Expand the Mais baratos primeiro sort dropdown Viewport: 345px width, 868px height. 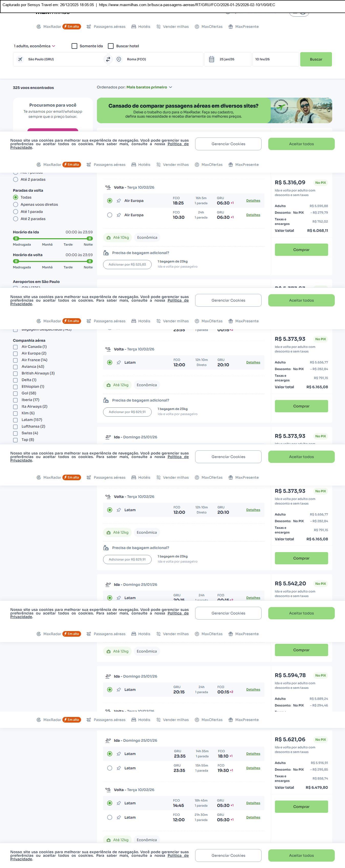[149, 87]
